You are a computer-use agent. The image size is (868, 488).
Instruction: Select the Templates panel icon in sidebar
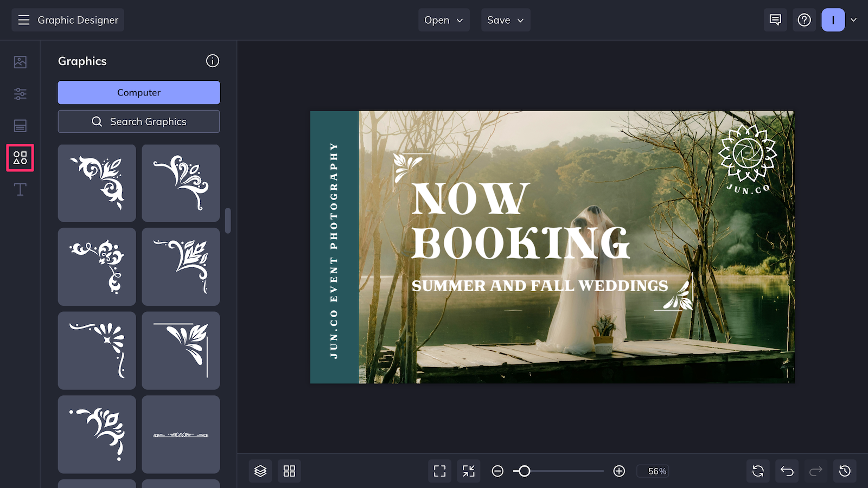coord(20,126)
